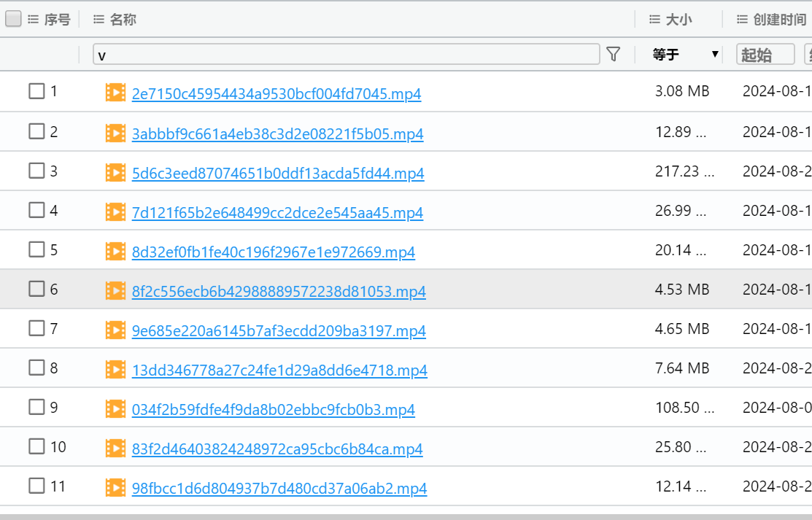Screen dimensions: 812x520
Task: Click video icon beside 8f2c556ecb6b file
Action: click(115, 290)
